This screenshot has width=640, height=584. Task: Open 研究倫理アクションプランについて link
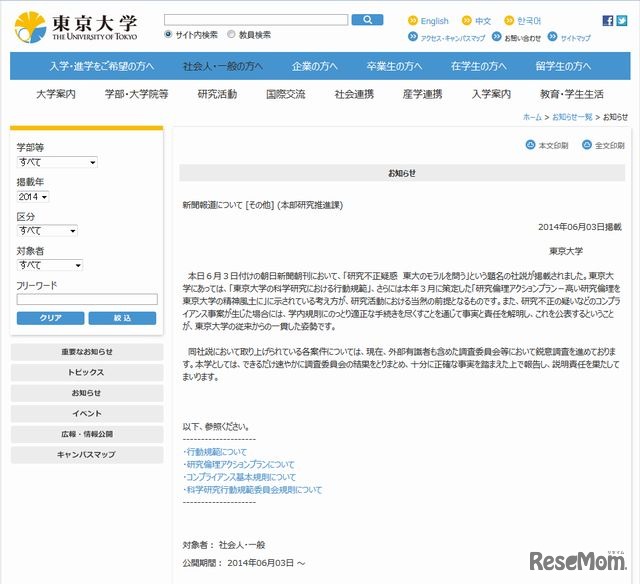239,464
